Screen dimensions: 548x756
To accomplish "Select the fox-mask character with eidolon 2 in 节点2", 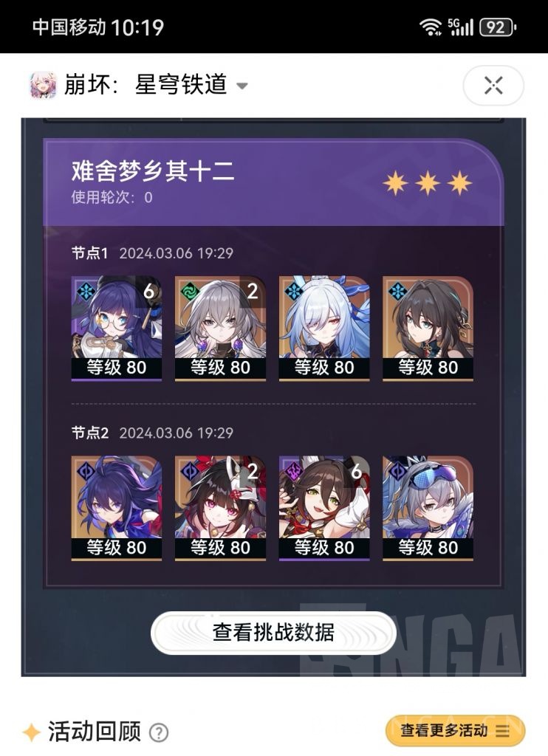I will 220,508.
